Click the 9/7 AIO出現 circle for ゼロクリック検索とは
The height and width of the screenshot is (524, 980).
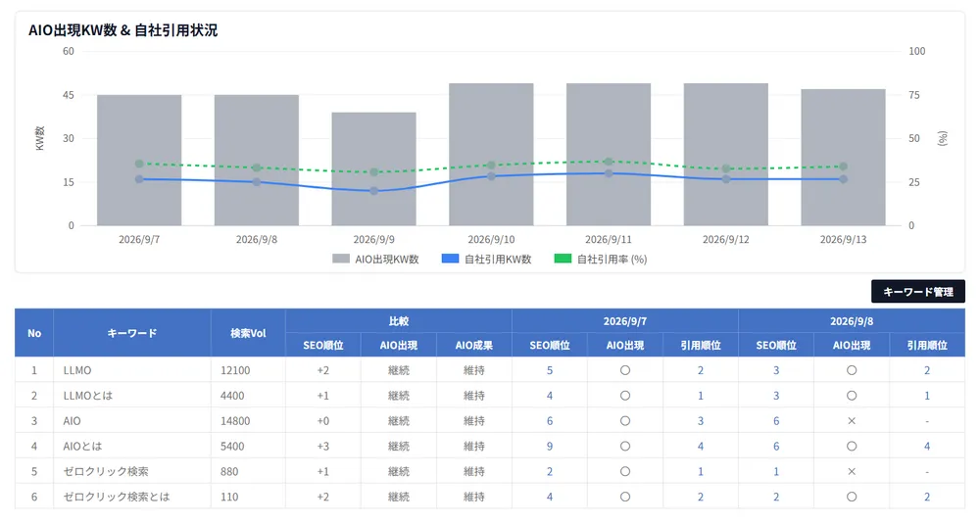coord(625,497)
